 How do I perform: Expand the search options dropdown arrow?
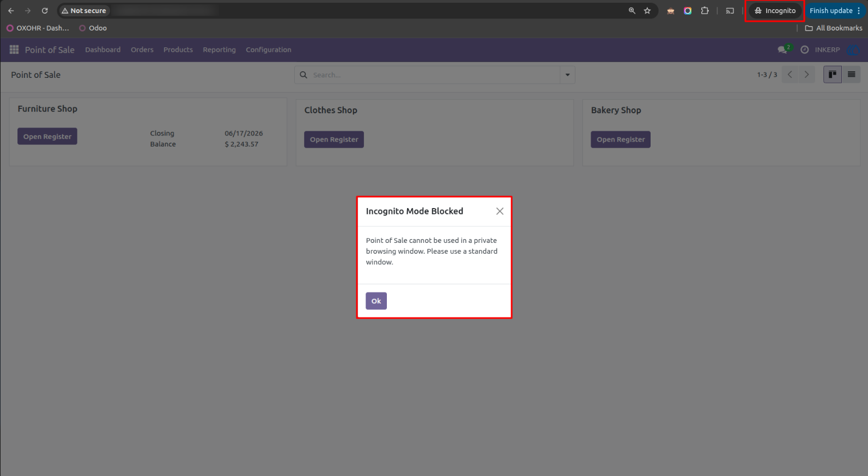[567, 75]
